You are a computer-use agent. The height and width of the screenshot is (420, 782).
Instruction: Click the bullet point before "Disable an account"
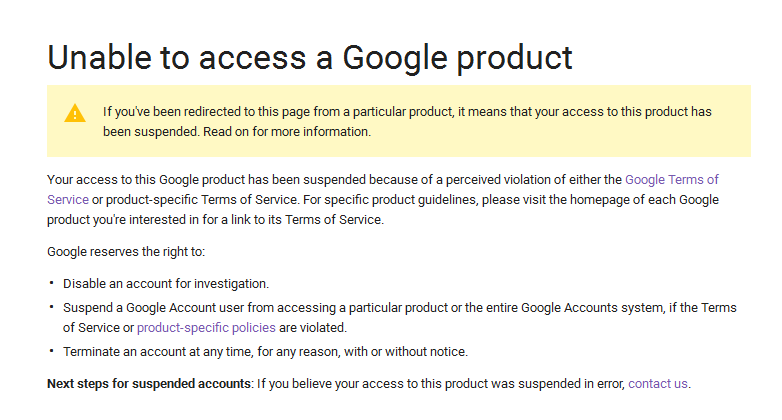(x=51, y=283)
